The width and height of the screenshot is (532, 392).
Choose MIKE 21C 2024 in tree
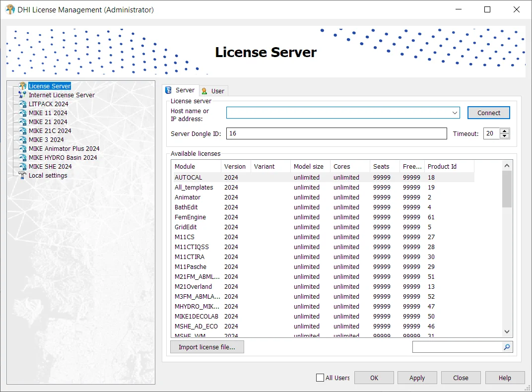(x=50, y=131)
